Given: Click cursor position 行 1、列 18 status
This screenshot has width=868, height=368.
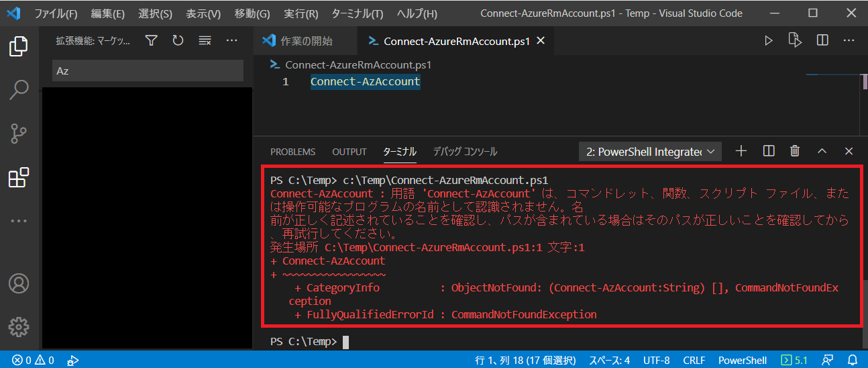Looking at the screenshot, I should pos(525,360).
